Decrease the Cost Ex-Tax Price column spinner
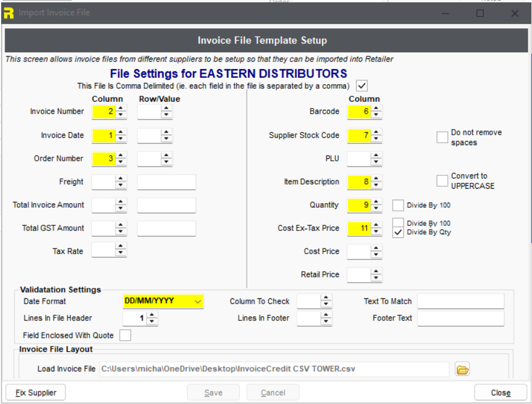 (x=376, y=231)
